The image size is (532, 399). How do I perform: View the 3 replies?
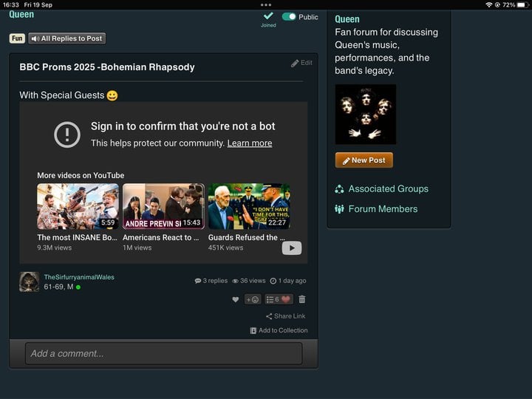point(211,281)
